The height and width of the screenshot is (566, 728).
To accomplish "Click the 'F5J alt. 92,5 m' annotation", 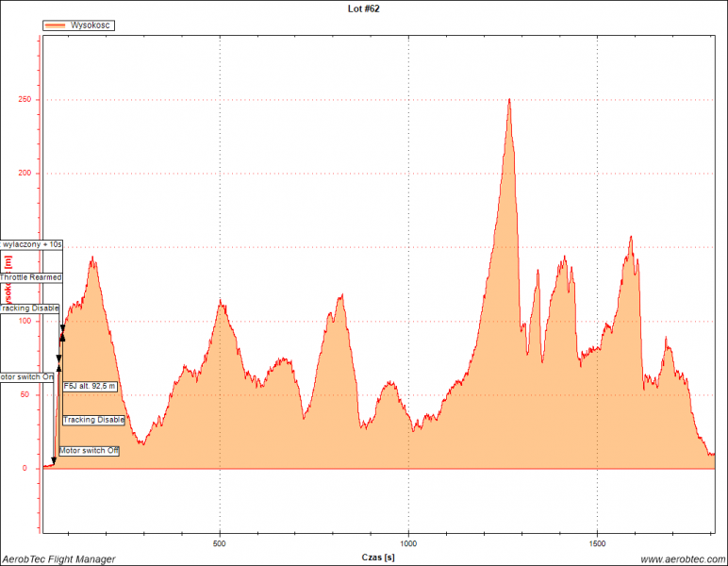I will [91, 386].
